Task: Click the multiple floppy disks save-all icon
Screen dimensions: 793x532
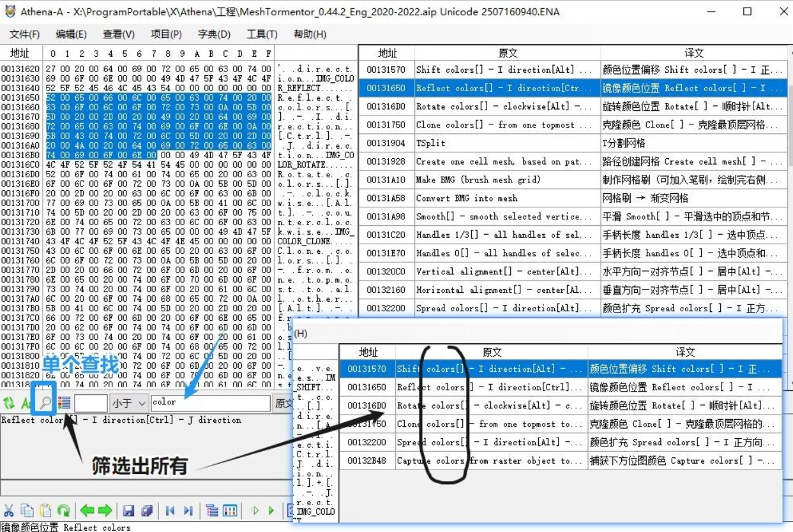Action: 147,510
